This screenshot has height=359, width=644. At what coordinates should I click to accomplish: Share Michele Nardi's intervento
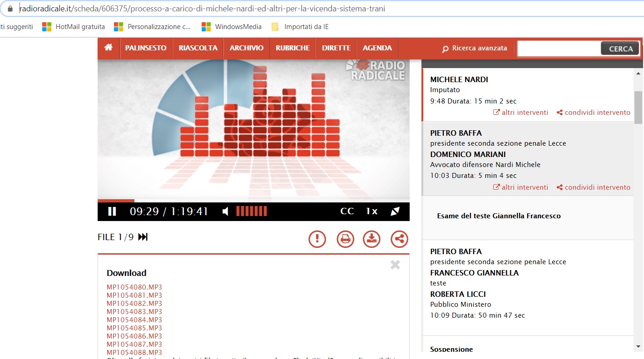[593, 112]
